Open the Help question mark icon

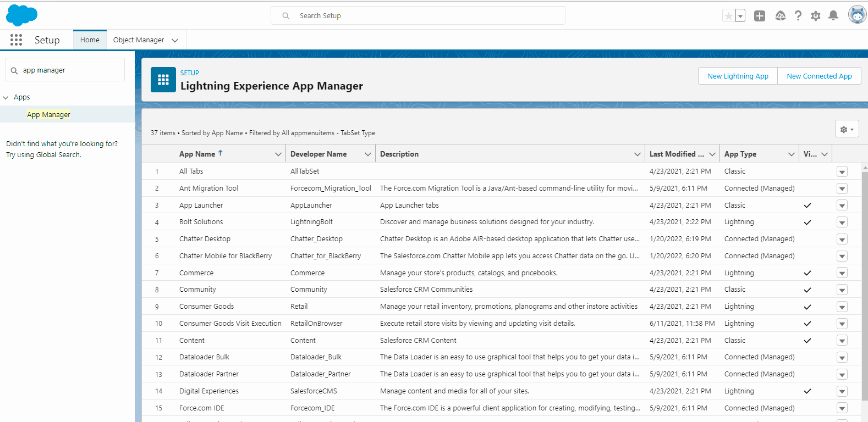[798, 16]
